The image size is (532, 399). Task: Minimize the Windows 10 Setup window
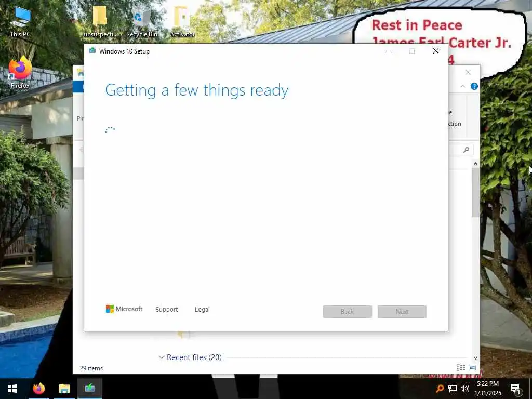pyautogui.click(x=389, y=51)
